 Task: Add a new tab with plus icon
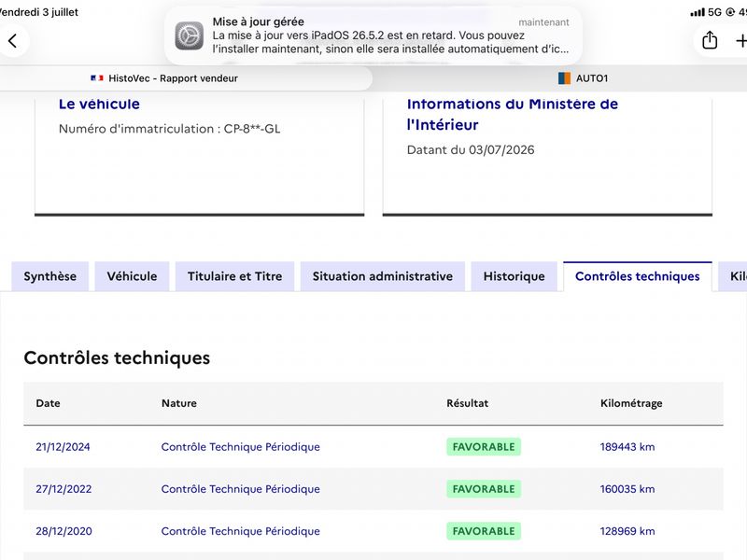pos(740,41)
